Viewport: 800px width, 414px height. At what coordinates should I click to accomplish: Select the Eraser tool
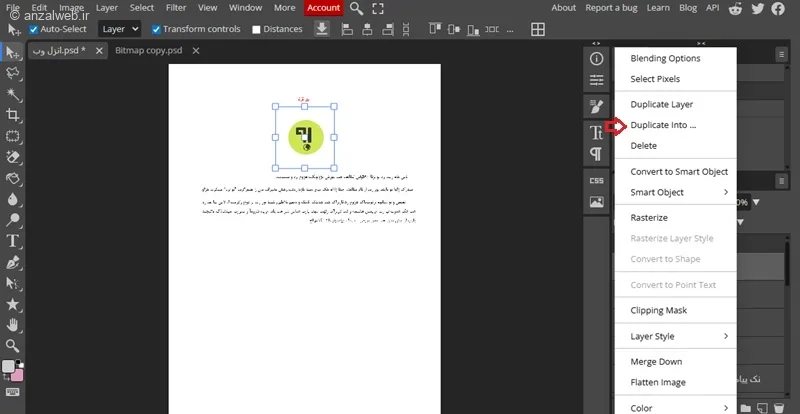coord(13,157)
